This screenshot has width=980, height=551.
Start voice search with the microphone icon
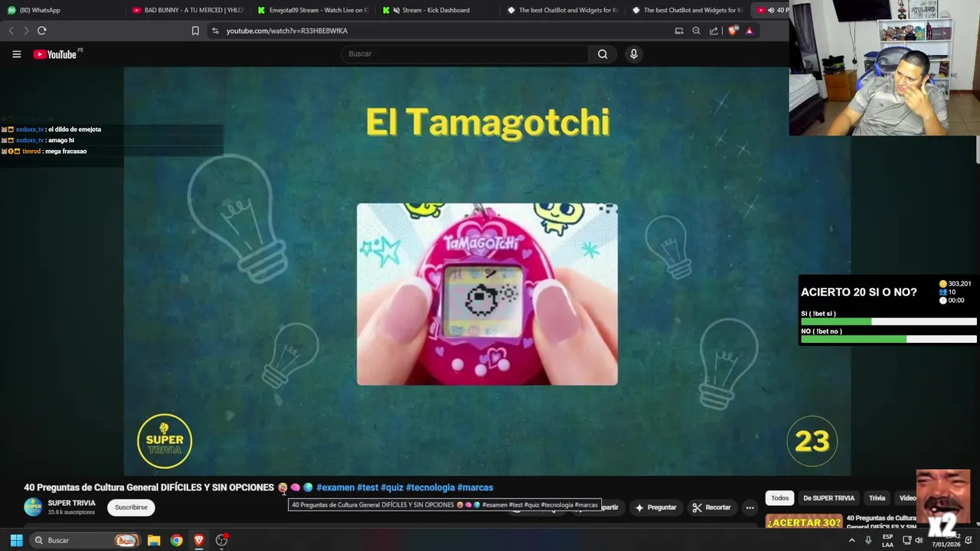[x=633, y=54]
